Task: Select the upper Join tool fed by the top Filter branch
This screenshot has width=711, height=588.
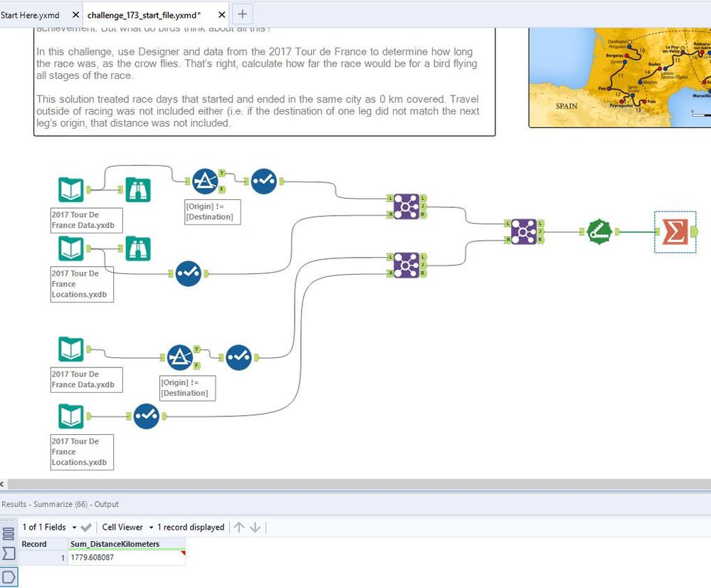Action: click(406, 206)
